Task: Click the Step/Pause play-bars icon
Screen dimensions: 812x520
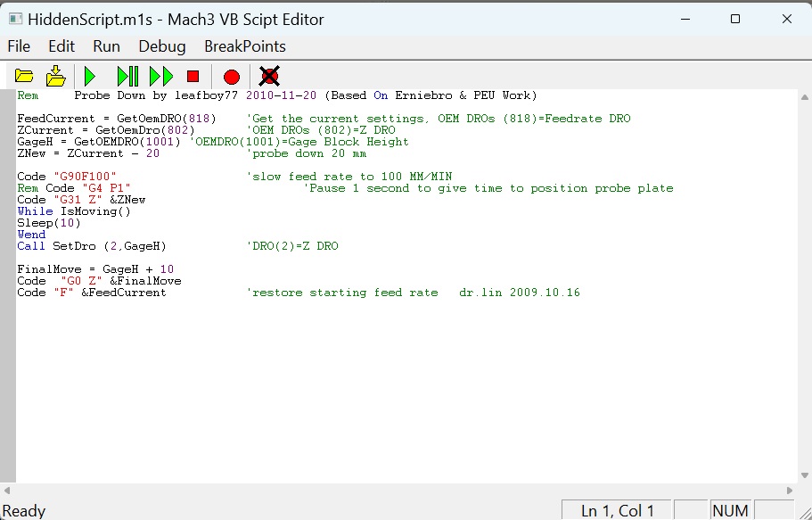Action: pos(127,76)
